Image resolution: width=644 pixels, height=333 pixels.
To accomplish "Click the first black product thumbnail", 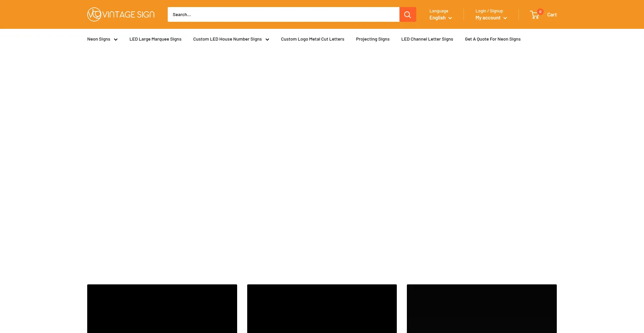I will coord(162,309).
